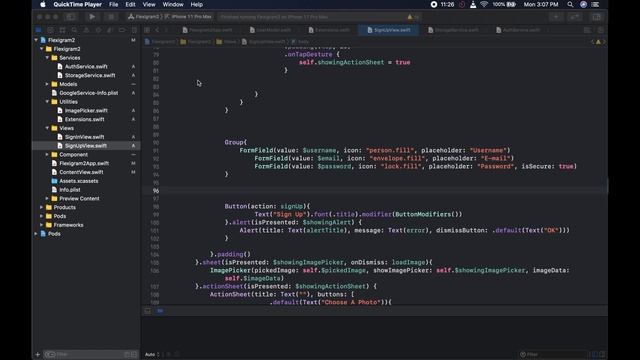
Task: Open the Apple menu
Action: (x=43, y=4)
